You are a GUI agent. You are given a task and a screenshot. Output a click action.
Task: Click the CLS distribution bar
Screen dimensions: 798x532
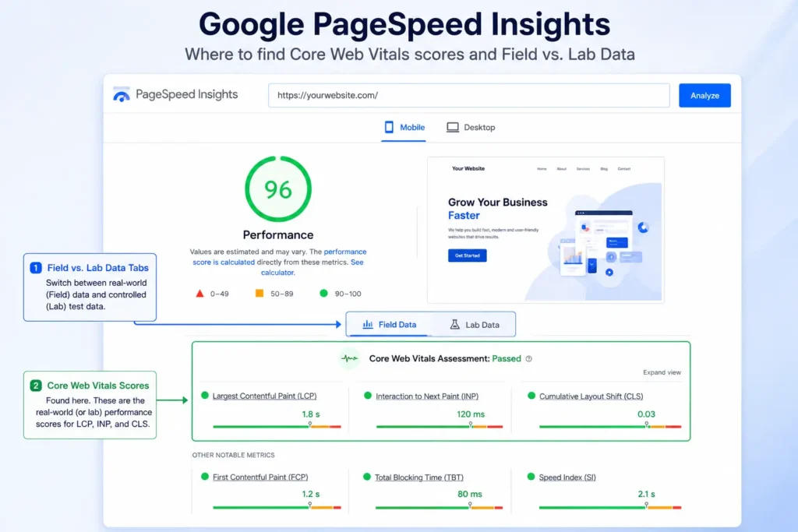click(610, 426)
